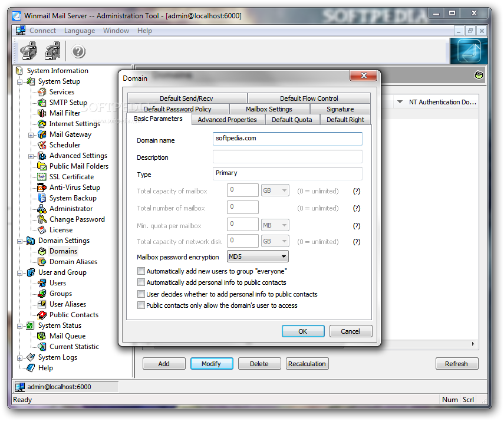Click the Services tree icon
Viewport: 504px width, 421px height.
coord(42,92)
